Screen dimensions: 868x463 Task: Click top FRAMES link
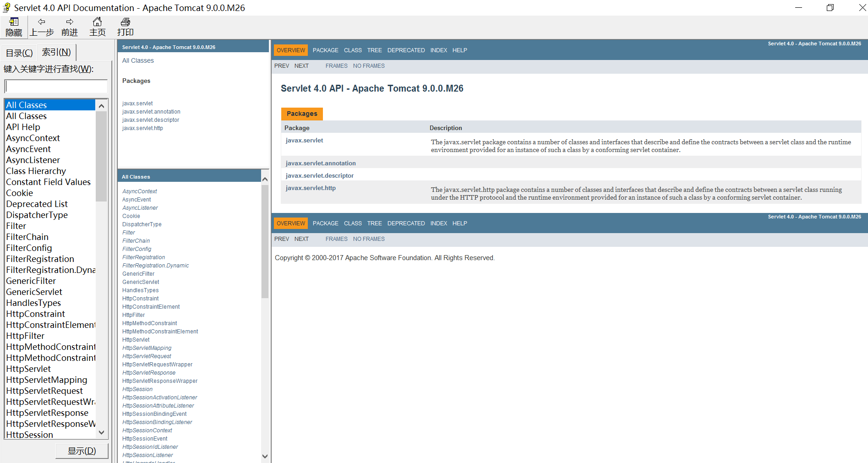[337, 66]
